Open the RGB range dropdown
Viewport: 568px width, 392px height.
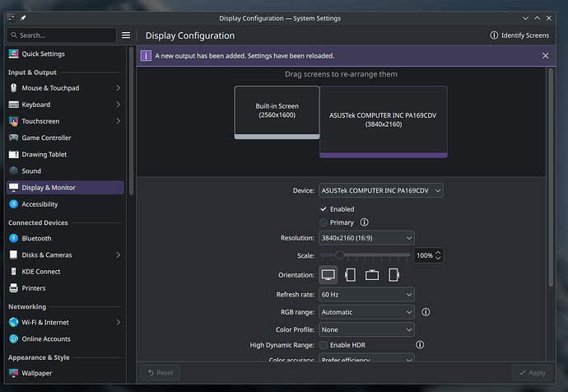(x=366, y=312)
